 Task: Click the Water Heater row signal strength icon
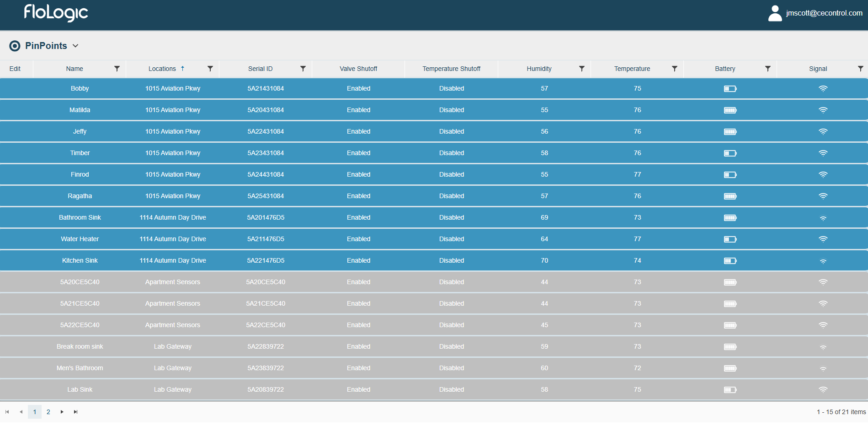pos(823,239)
